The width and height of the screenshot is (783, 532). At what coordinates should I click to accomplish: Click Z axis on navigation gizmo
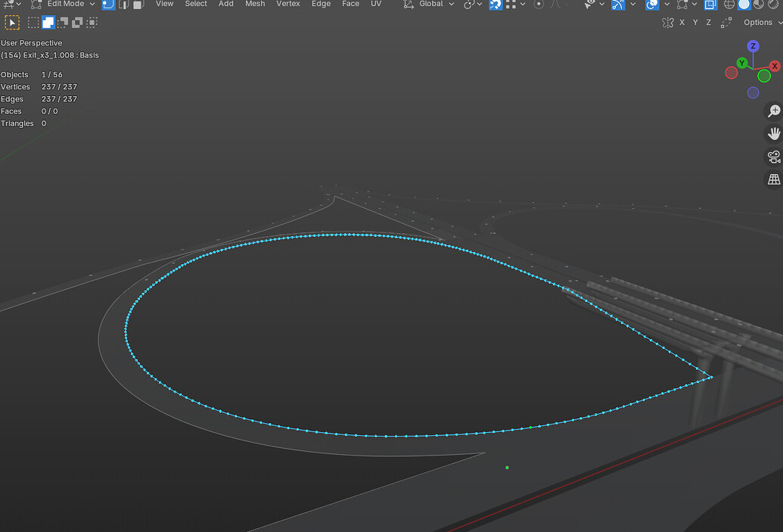pyautogui.click(x=753, y=46)
